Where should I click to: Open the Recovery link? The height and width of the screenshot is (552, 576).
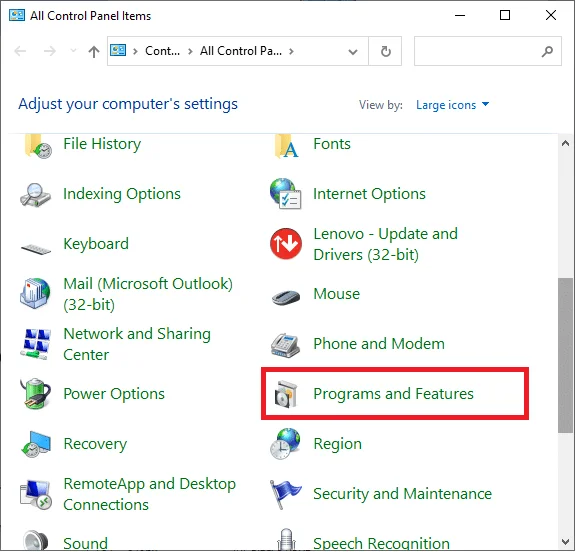(95, 444)
